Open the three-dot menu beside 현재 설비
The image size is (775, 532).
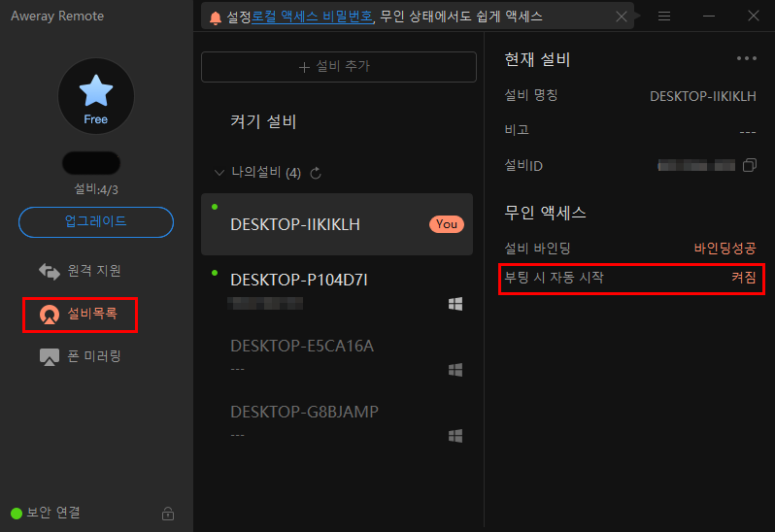click(746, 58)
